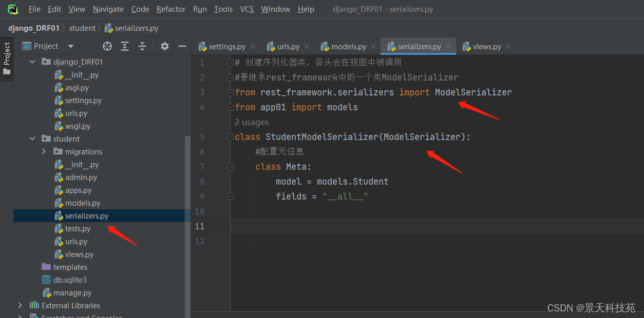Click the Collapse All icon in Project toolbar

(142, 46)
